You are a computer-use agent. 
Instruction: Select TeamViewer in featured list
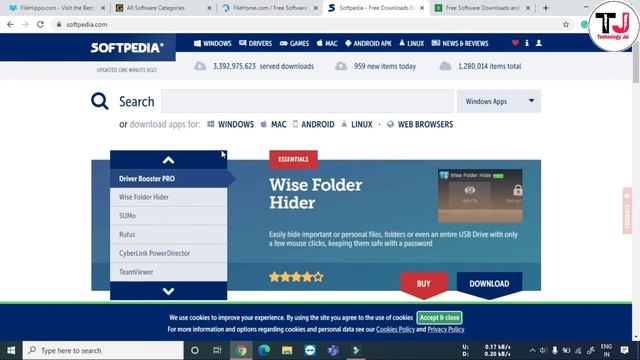[x=169, y=272]
